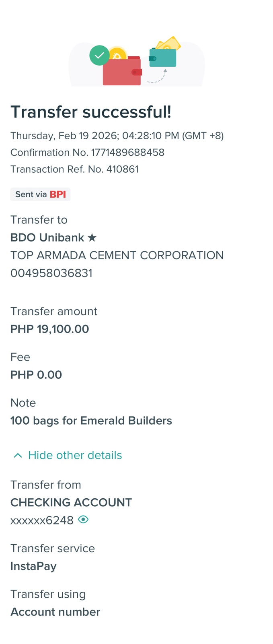
Task: Click recipient TOP ARMADA CEMENT CORPORATION
Action: click(x=117, y=255)
